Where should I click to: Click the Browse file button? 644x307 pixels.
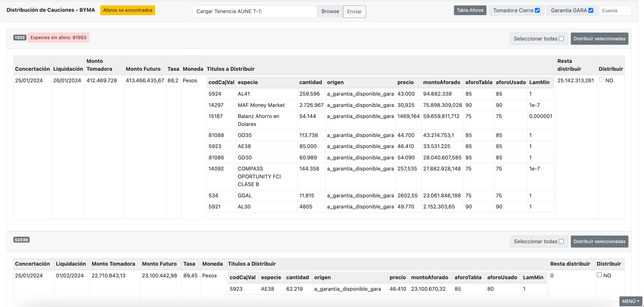pos(330,12)
